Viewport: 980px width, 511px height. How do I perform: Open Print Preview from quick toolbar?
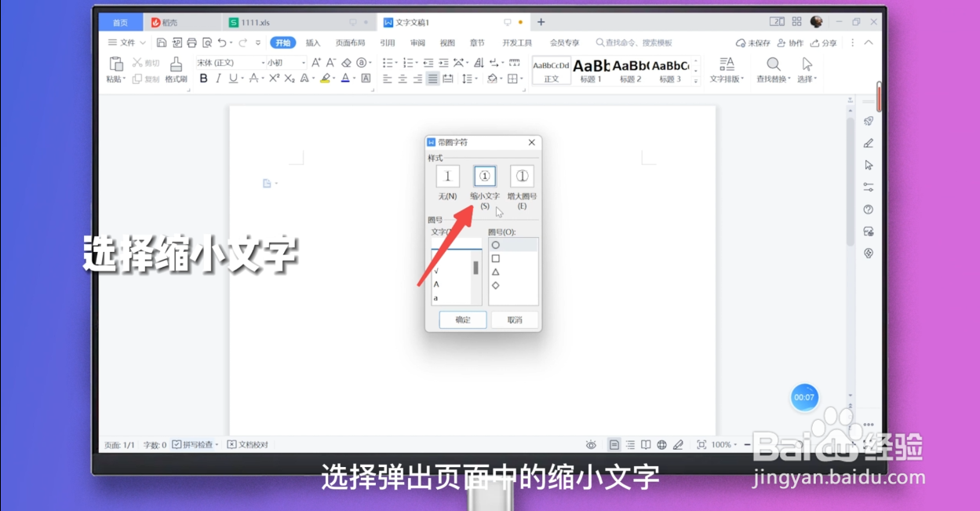coord(207,42)
